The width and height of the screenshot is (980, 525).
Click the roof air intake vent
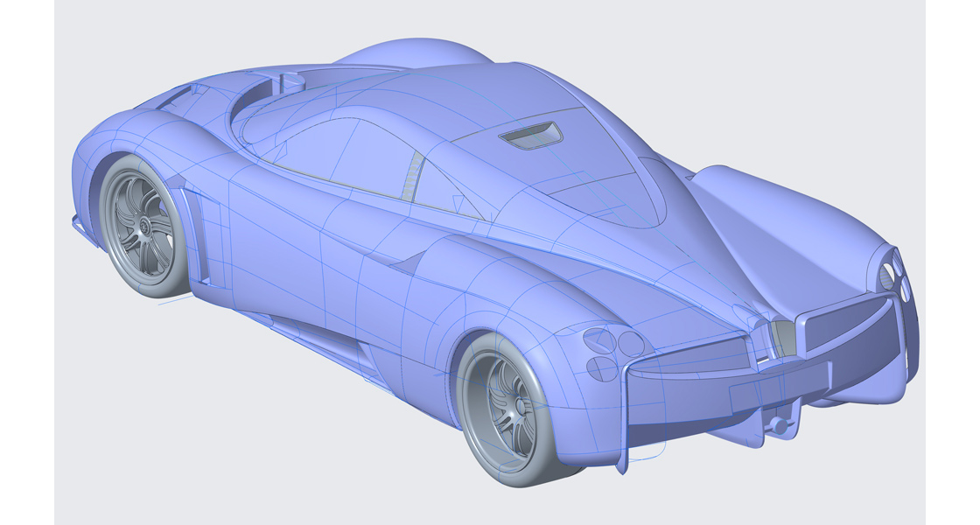click(530, 134)
